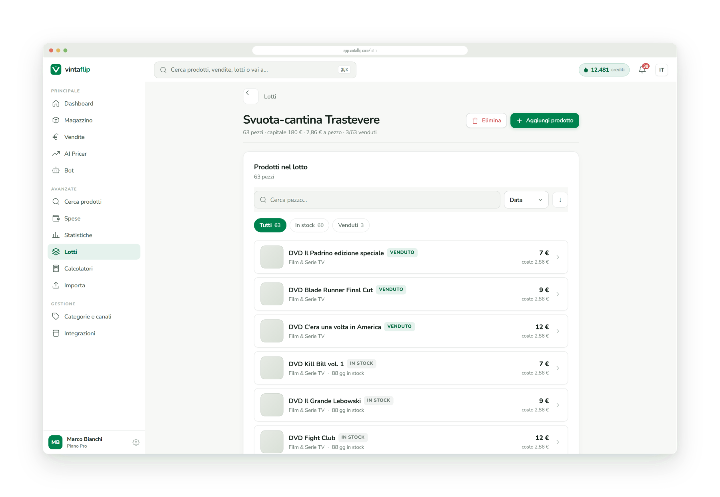Go back with the arrow beside Lotti
This screenshot has width=720, height=497.
tap(250, 96)
